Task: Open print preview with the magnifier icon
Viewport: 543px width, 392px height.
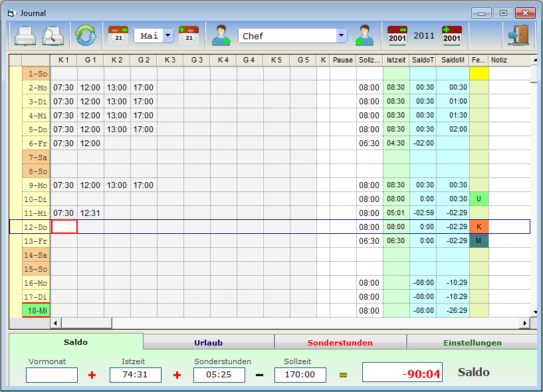Action: tap(53, 36)
